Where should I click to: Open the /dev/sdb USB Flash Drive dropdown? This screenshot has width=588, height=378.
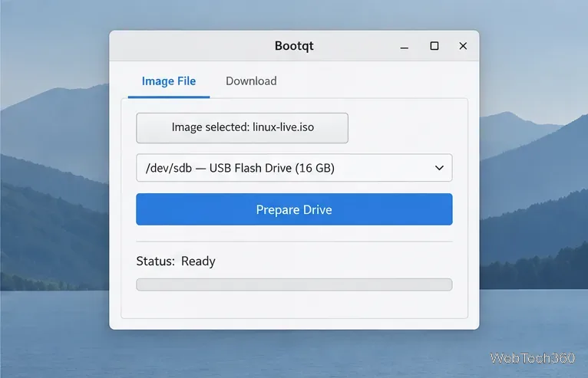[x=294, y=168]
